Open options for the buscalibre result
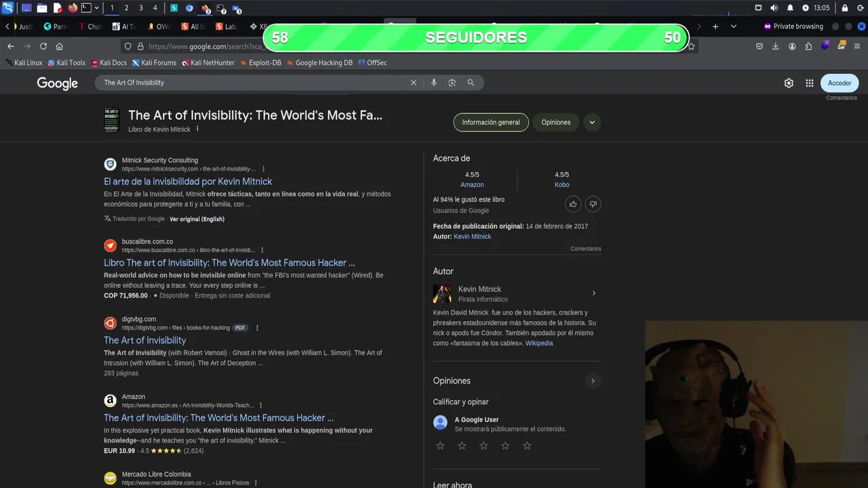 (x=262, y=250)
